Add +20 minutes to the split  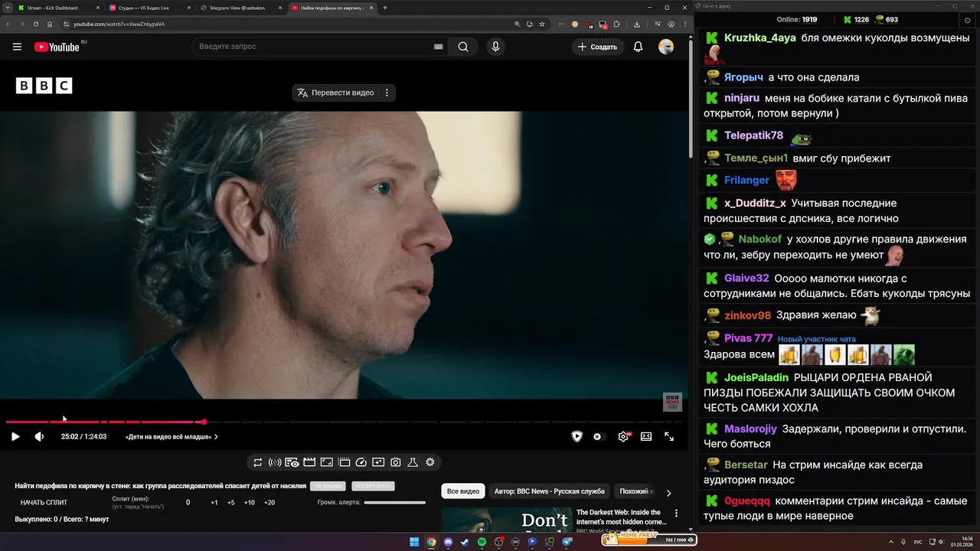[x=269, y=503]
